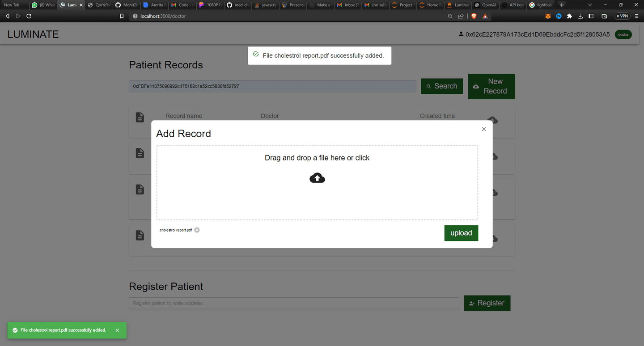The height and width of the screenshot is (346, 644).
Task: Click the document icon in the first record row
Action: pos(140,118)
